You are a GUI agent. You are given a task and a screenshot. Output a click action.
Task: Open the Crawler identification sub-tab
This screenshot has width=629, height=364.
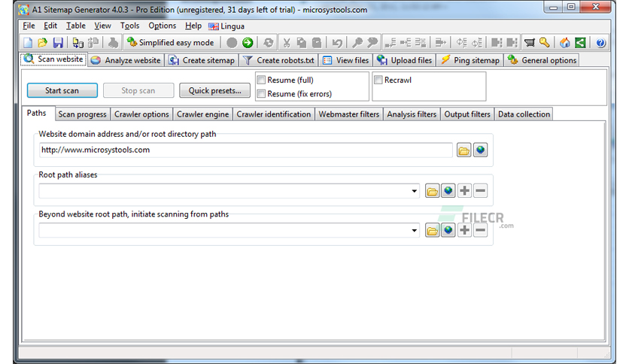point(274,114)
